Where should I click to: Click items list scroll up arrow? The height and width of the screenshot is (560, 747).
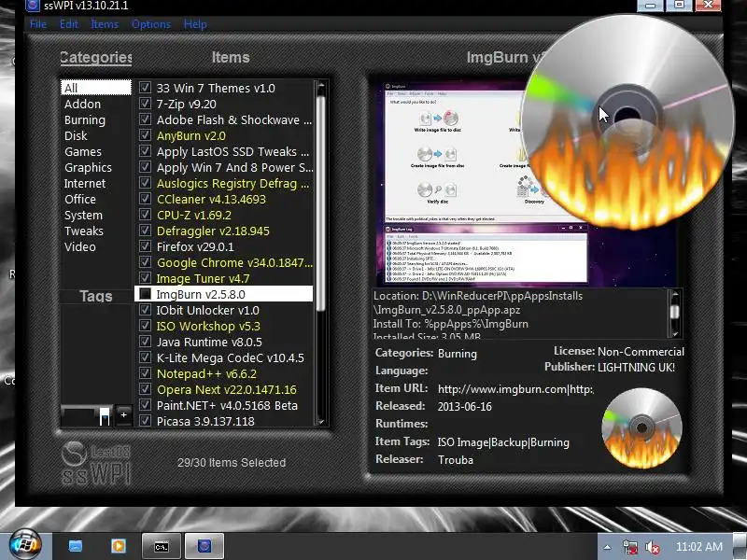(x=320, y=86)
